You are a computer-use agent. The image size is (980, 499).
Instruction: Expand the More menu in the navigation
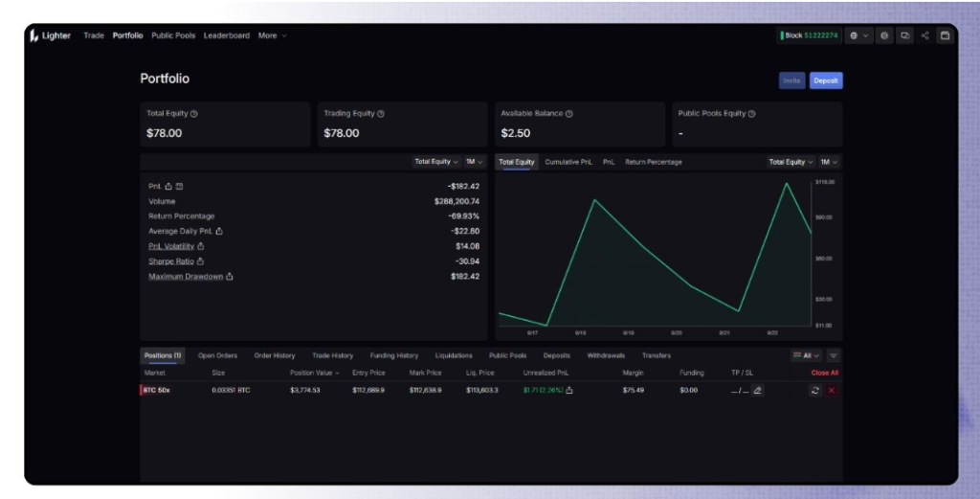[x=272, y=35]
